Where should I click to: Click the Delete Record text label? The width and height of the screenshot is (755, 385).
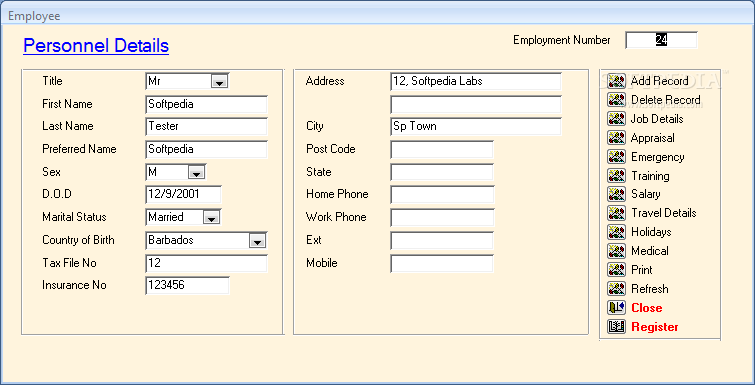pos(665,100)
